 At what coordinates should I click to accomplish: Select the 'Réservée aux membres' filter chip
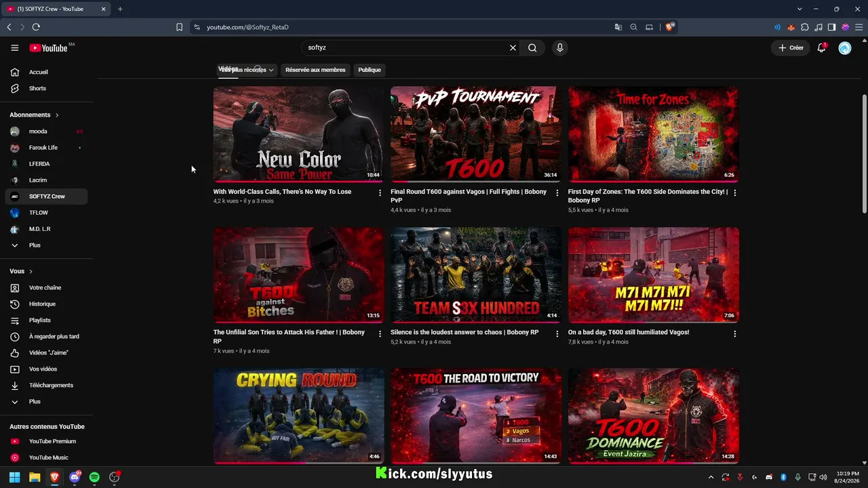click(x=315, y=70)
